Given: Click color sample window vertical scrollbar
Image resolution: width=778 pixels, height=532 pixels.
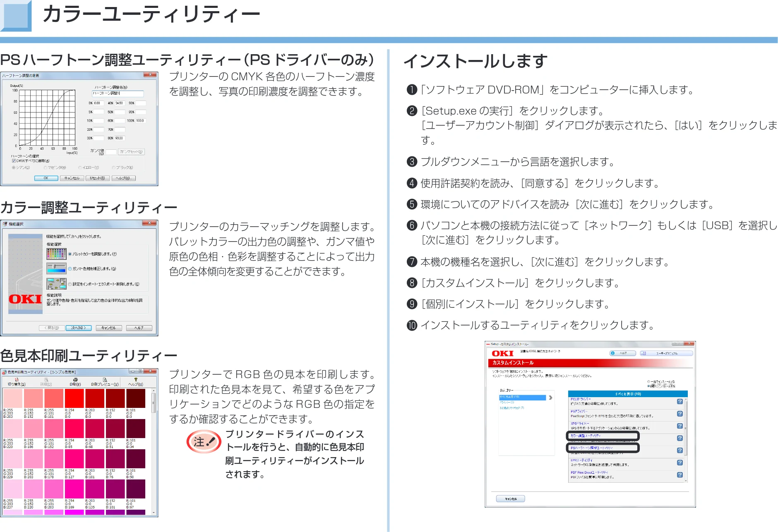Looking at the screenshot, I should point(154,452).
